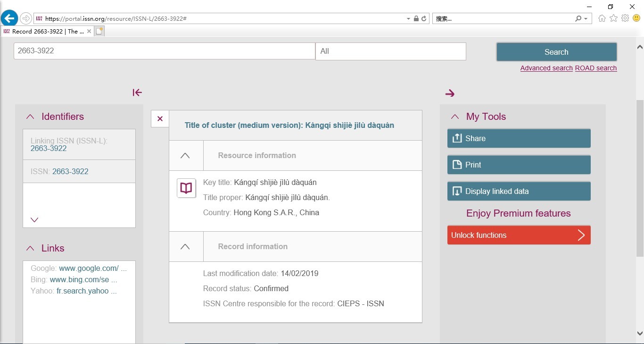Click the Unlock functions red button
This screenshot has width=644, height=344.
519,235
